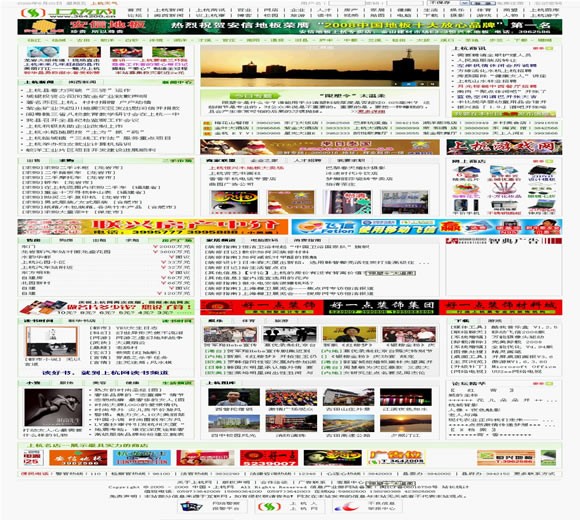
Task: Click the flower bouquet icon in online shops
Action: pyautogui.click(x=466, y=190)
